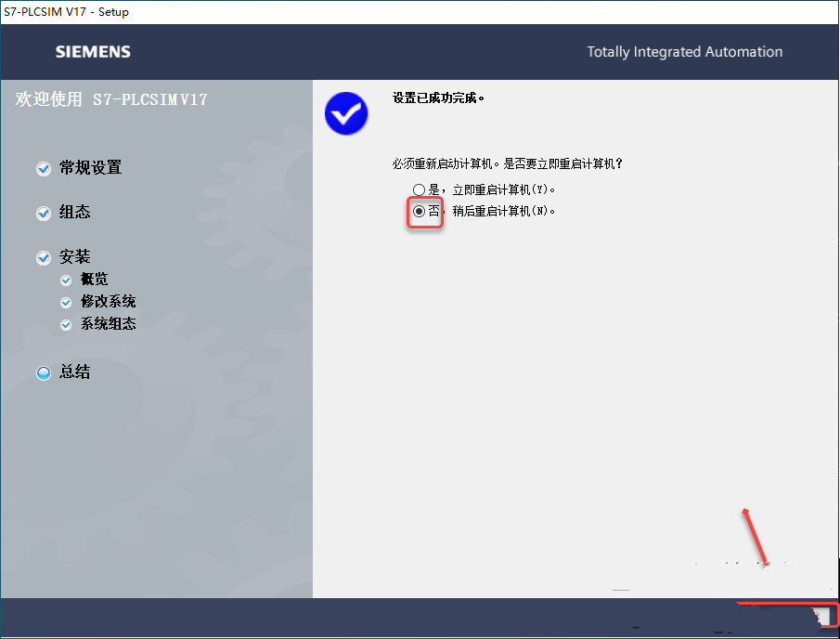
Task: Click the 设置已成功完成 status message
Action: point(438,98)
